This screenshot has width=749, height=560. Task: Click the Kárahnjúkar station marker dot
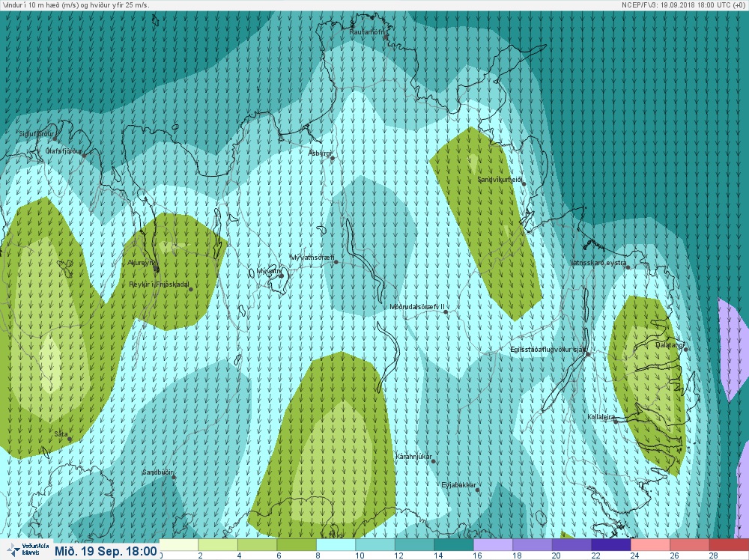pos(434,461)
